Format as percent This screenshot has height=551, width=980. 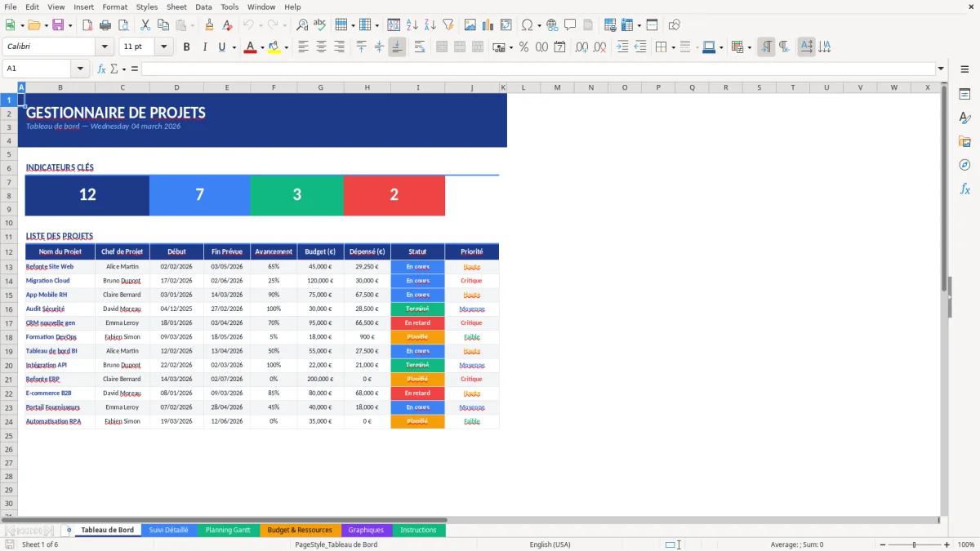[523, 47]
